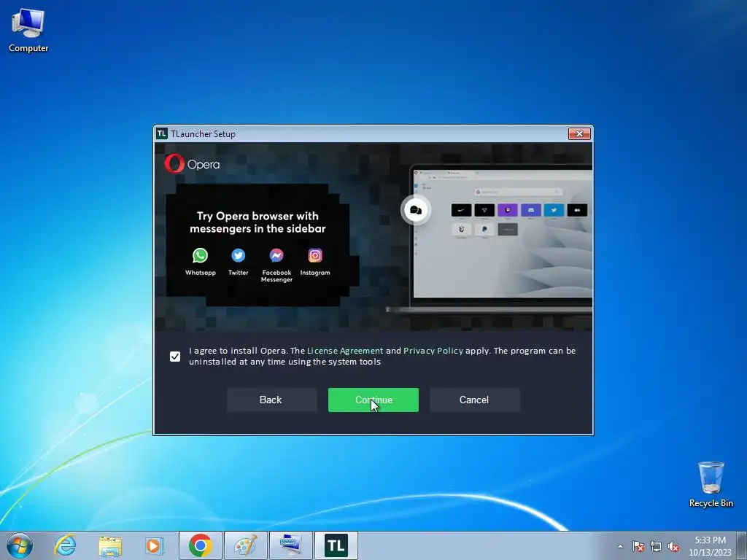Select TLauncher TL taskbar button
The height and width of the screenshot is (560, 747).
pos(336,545)
